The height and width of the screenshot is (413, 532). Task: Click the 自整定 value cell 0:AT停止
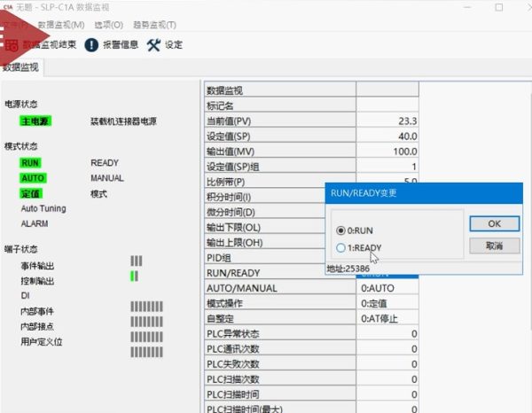coord(387,318)
